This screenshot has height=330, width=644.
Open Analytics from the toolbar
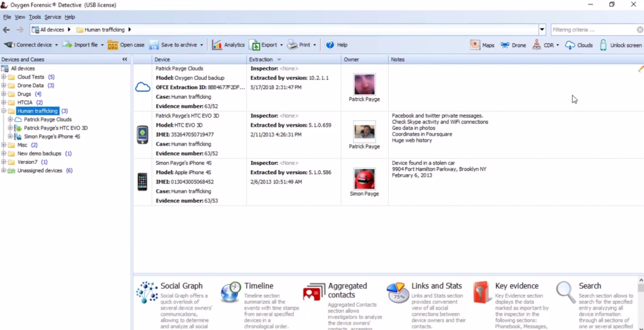tap(228, 45)
